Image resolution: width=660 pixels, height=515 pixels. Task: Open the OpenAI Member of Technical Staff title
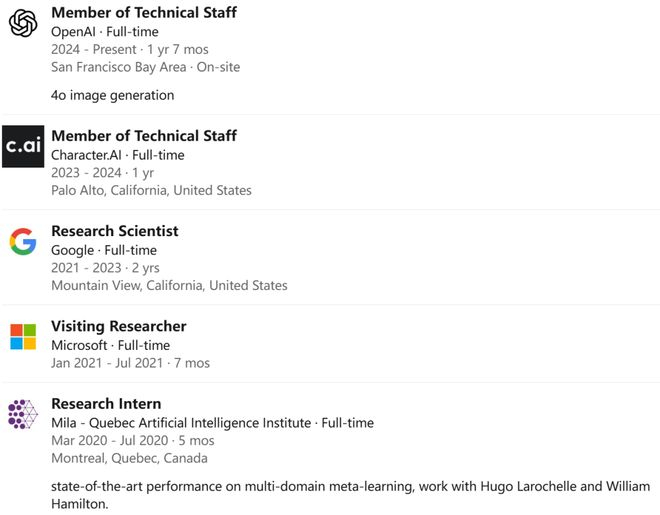tap(144, 13)
